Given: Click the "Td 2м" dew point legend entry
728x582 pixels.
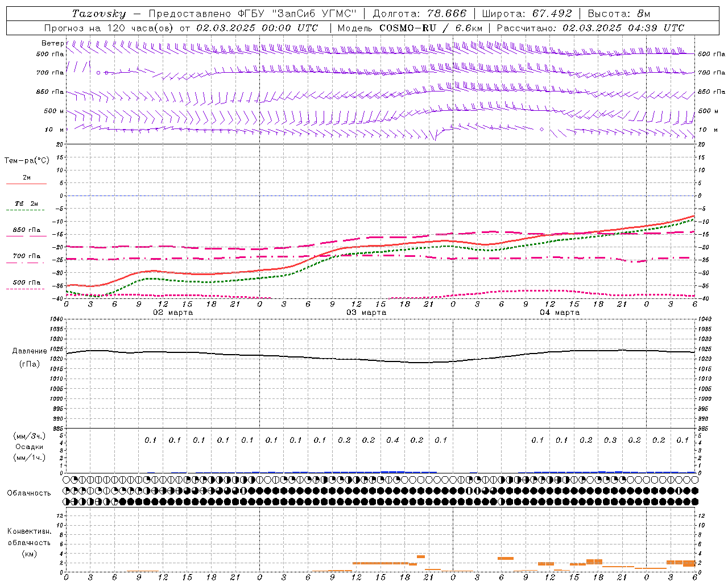Looking at the screenshot, I should tap(27, 203).
